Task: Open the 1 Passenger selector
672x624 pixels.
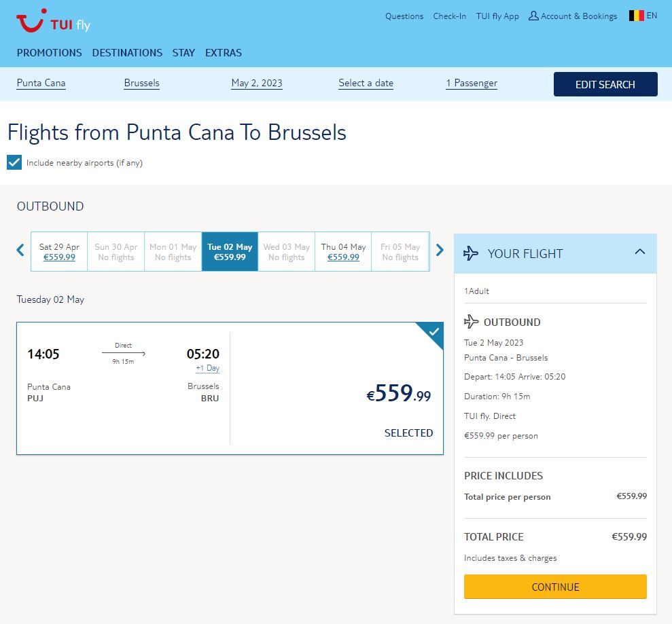Action: (472, 84)
